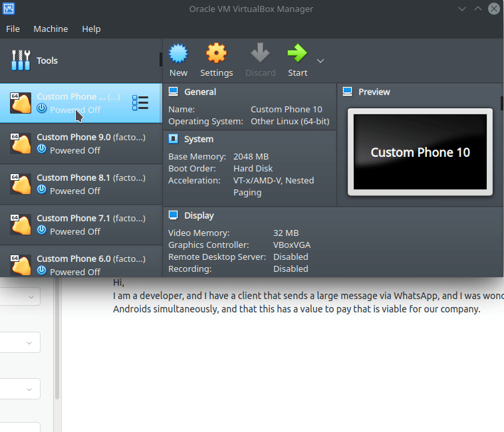Click the New virtual machine icon

(x=178, y=53)
